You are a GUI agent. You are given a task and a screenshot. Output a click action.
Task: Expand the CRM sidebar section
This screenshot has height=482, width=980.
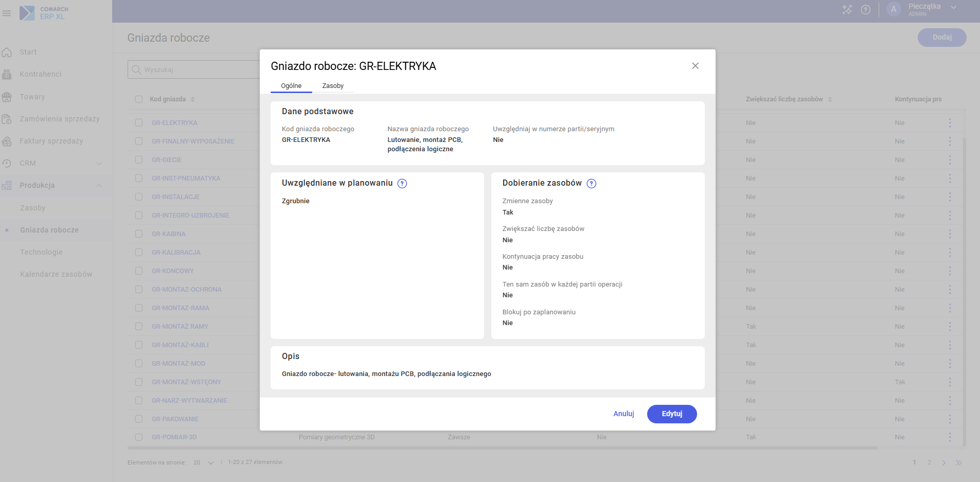[x=99, y=164]
